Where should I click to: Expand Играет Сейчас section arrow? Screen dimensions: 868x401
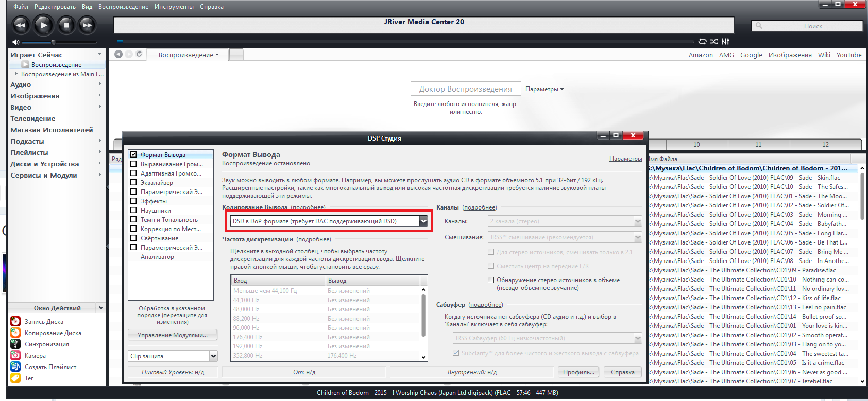(99, 54)
